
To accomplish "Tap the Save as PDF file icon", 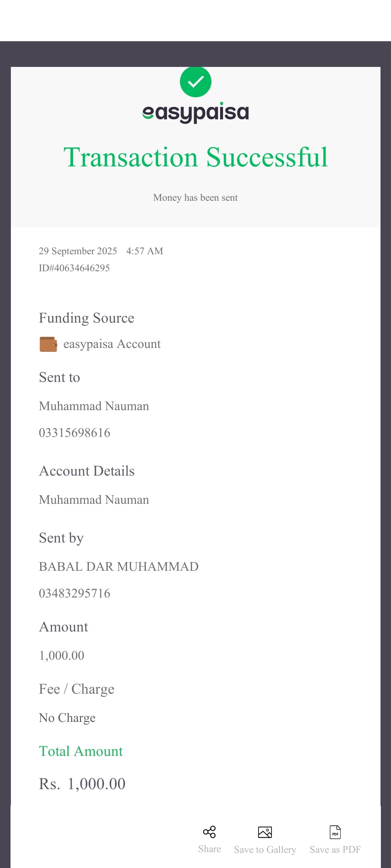I will 335,832.
